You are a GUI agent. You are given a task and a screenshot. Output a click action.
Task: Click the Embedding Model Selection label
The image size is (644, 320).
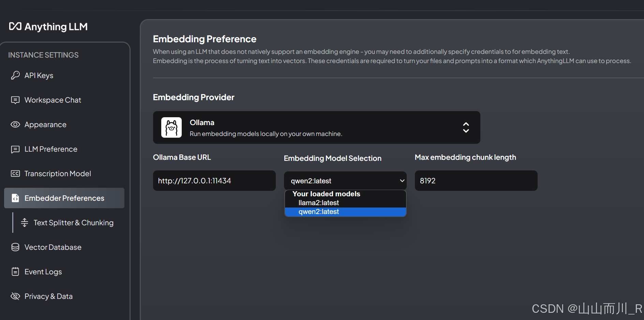pyautogui.click(x=333, y=158)
